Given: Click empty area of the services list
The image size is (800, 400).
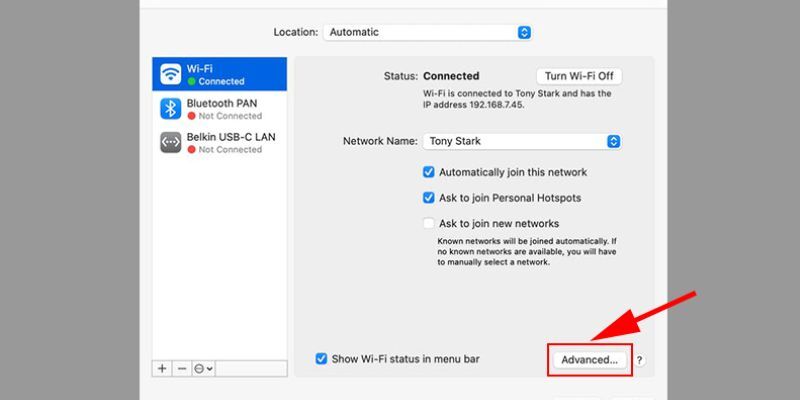Looking at the screenshot, I should [x=219, y=260].
